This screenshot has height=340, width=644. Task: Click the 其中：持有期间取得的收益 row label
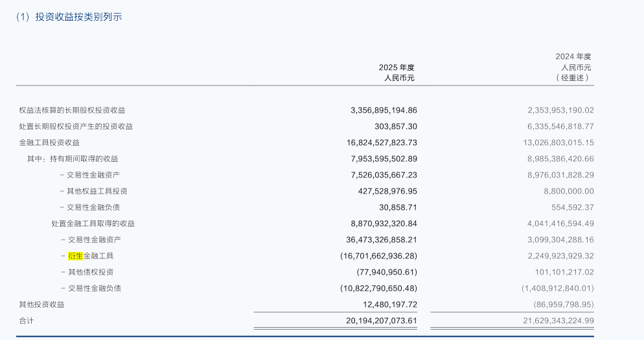73,159
